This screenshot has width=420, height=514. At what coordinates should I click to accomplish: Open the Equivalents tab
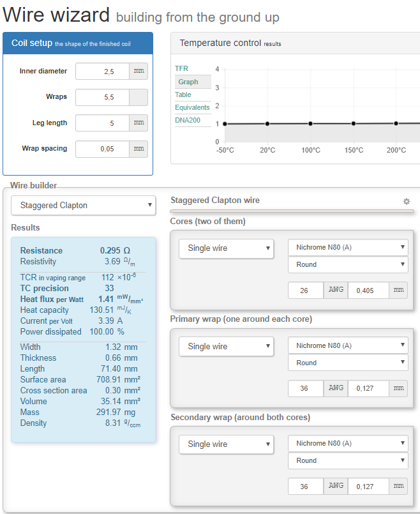point(192,107)
